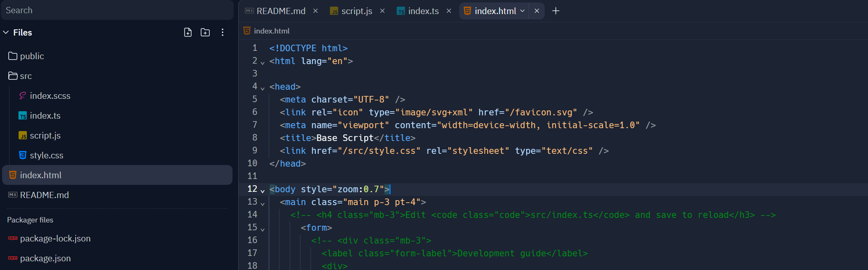
Task: Switch to the script.js tab
Action: pyautogui.click(x=351, y=11)
